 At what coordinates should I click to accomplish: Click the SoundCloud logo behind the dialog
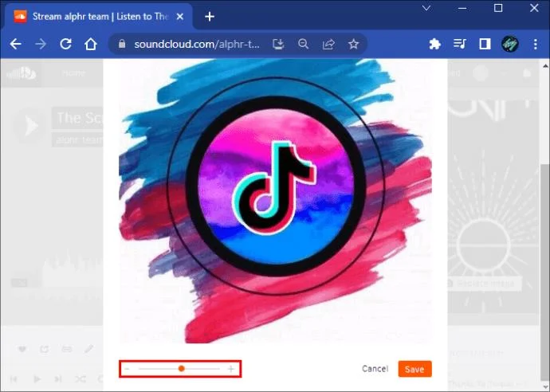21,73
